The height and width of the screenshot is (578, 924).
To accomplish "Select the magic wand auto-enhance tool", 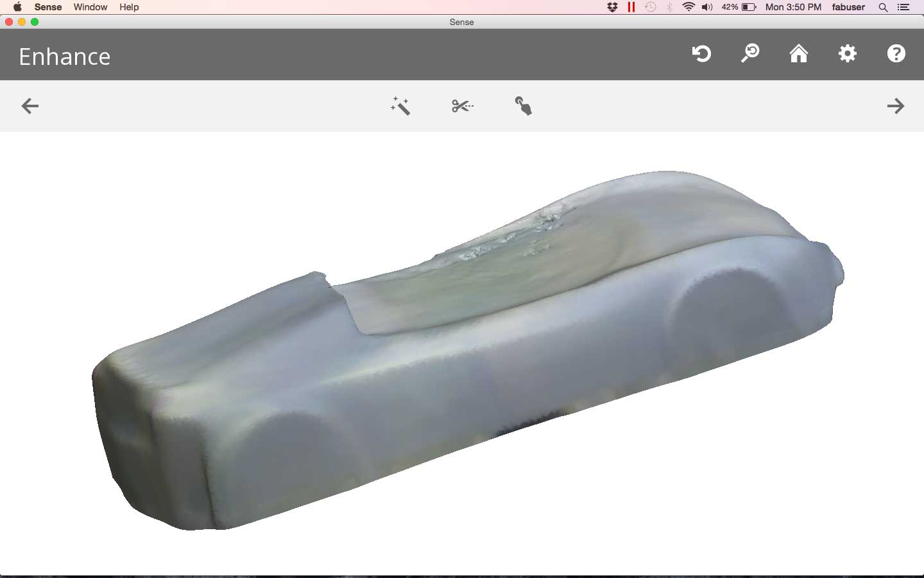I will point(400,106).
